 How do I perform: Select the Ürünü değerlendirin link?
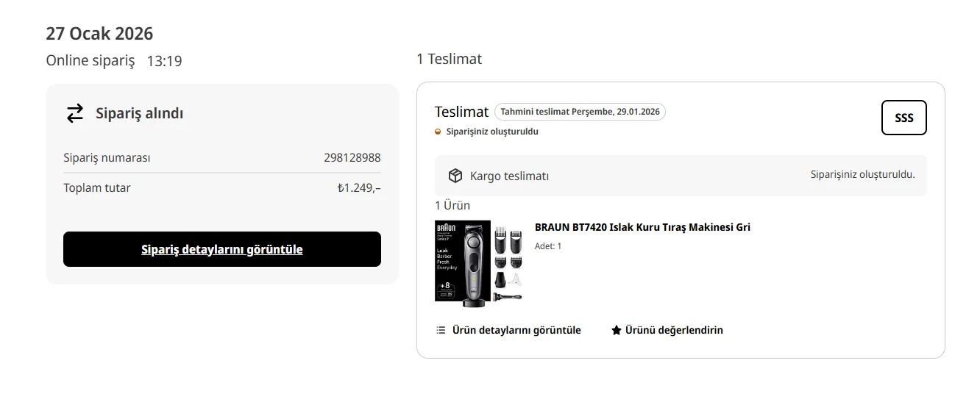[674, 330]
